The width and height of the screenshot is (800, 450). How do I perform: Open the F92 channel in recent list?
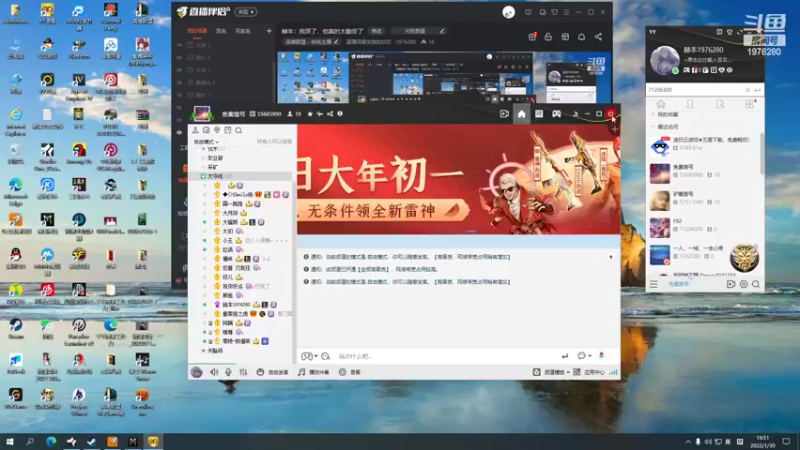705,228
